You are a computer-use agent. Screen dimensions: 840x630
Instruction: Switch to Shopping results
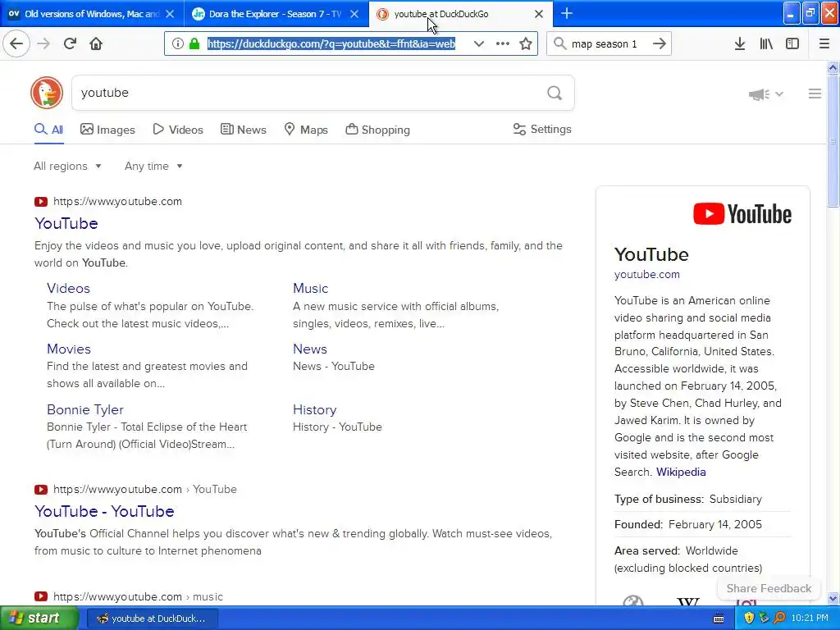point(377,130)
